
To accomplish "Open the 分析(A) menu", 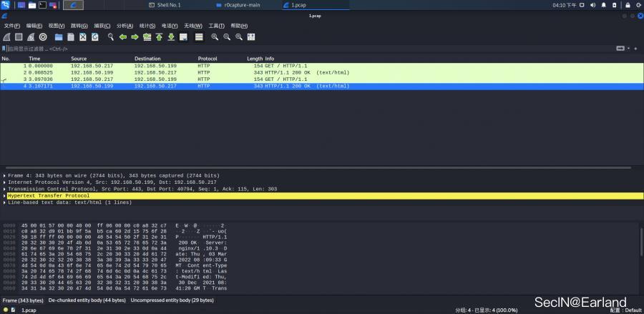I will click(125, 26).
